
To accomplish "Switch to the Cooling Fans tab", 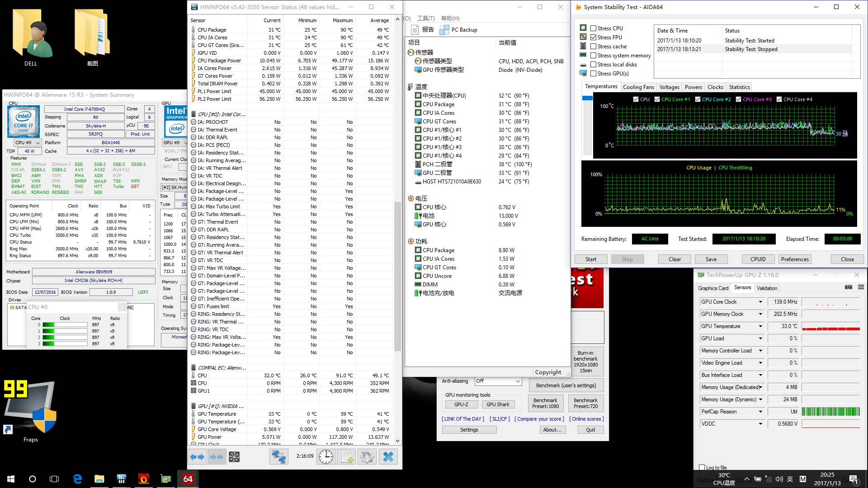I will (638, 87).
